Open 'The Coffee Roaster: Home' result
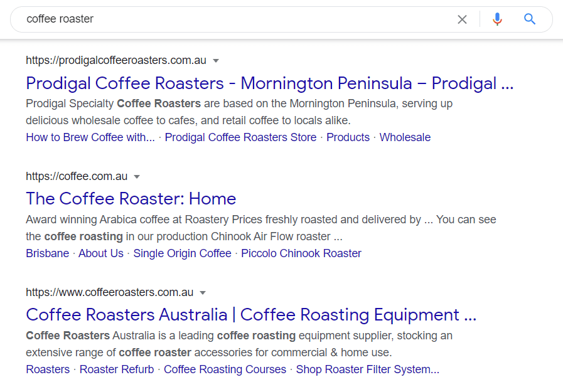 tap(131, 199)
